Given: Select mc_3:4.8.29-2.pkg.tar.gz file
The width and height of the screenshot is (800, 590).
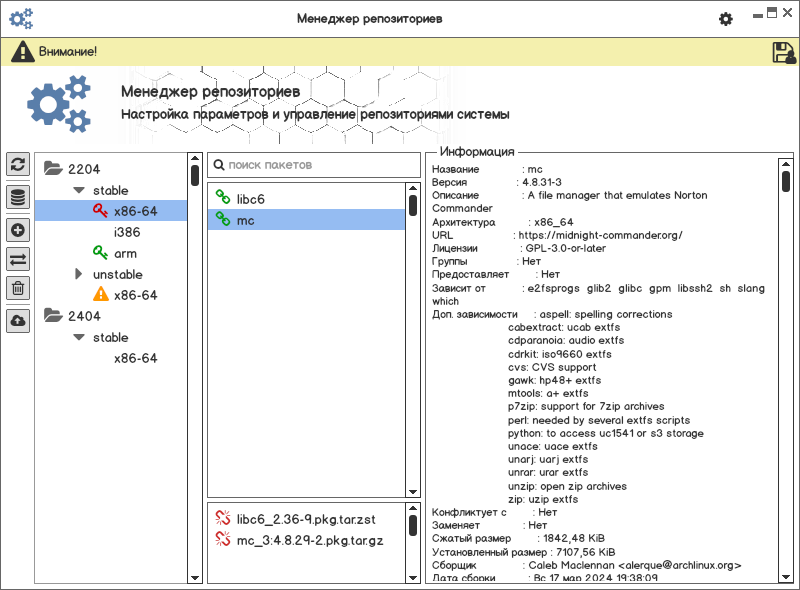Looking at the screenshot, I should tap(310, 540).
